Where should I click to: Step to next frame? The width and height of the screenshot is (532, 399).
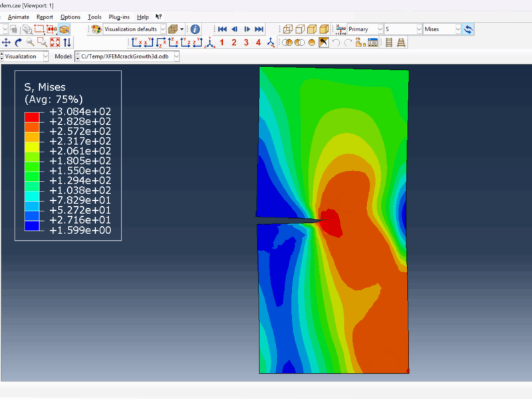tap(247, 29)
